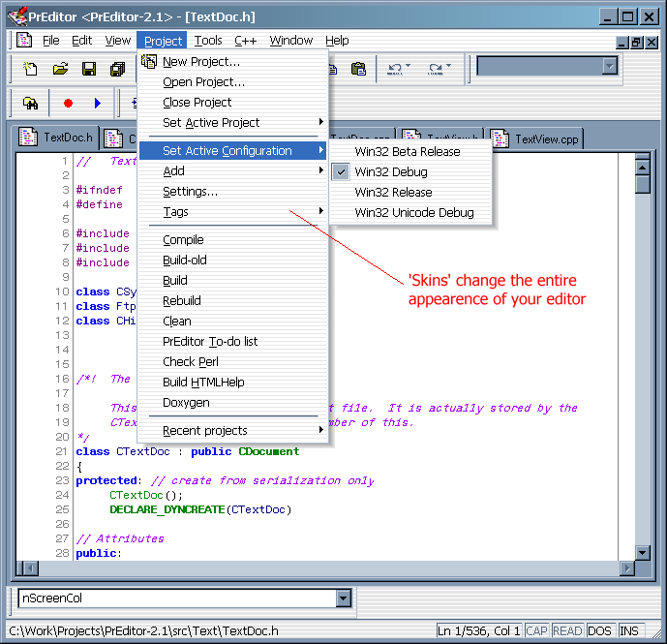Switch to the TextView.cpp tab

[536, 139]
